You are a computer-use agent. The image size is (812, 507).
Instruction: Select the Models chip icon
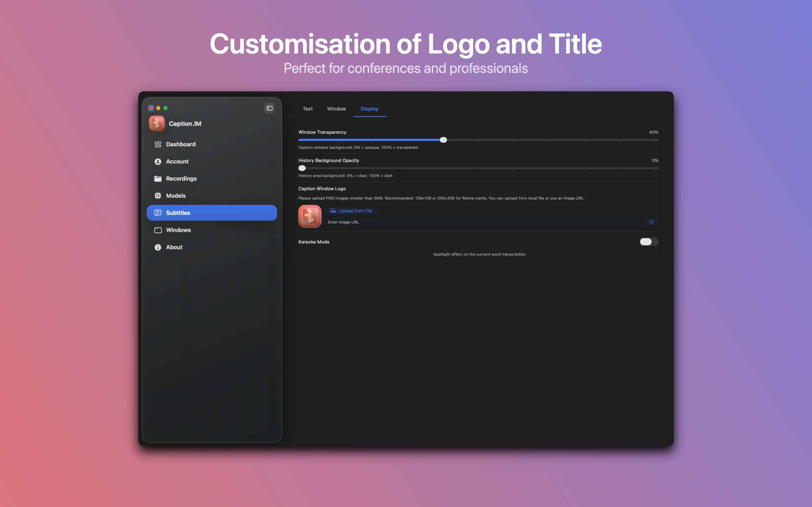[x=158, y=195]
